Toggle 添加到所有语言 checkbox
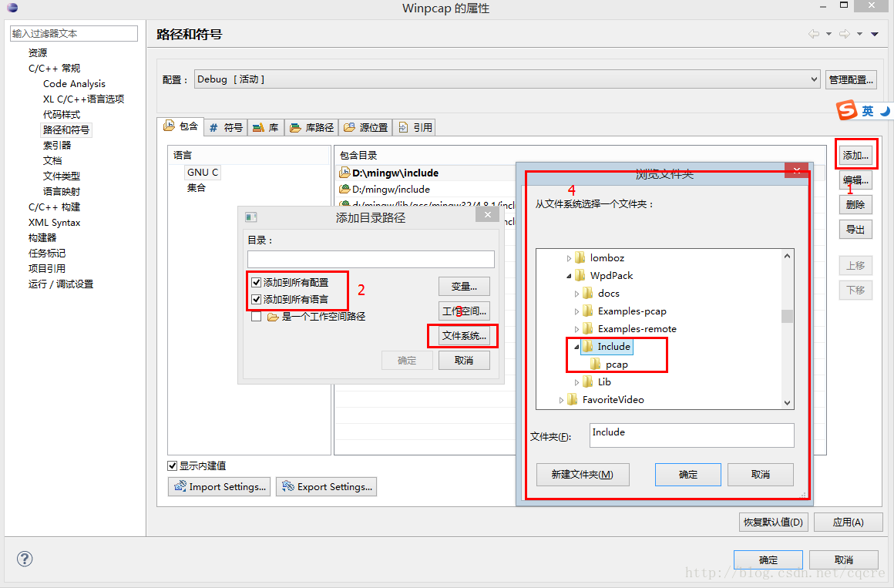The image size is (894, 588). [256, 299]
